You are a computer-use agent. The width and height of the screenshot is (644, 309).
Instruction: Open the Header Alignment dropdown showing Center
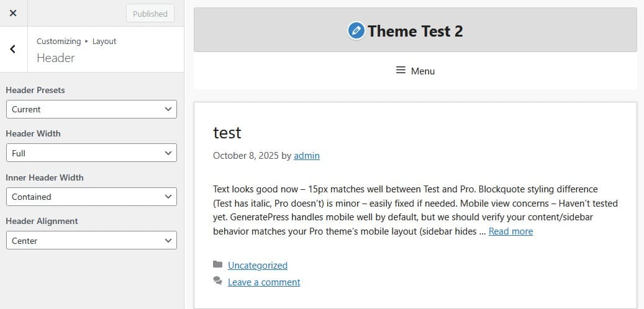tap(91, 240)
